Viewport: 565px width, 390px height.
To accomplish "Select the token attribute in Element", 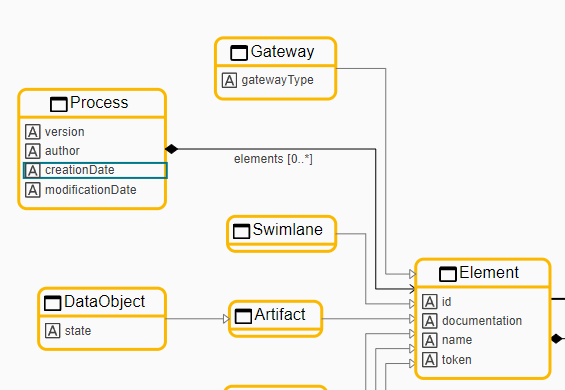I will 483,360.
